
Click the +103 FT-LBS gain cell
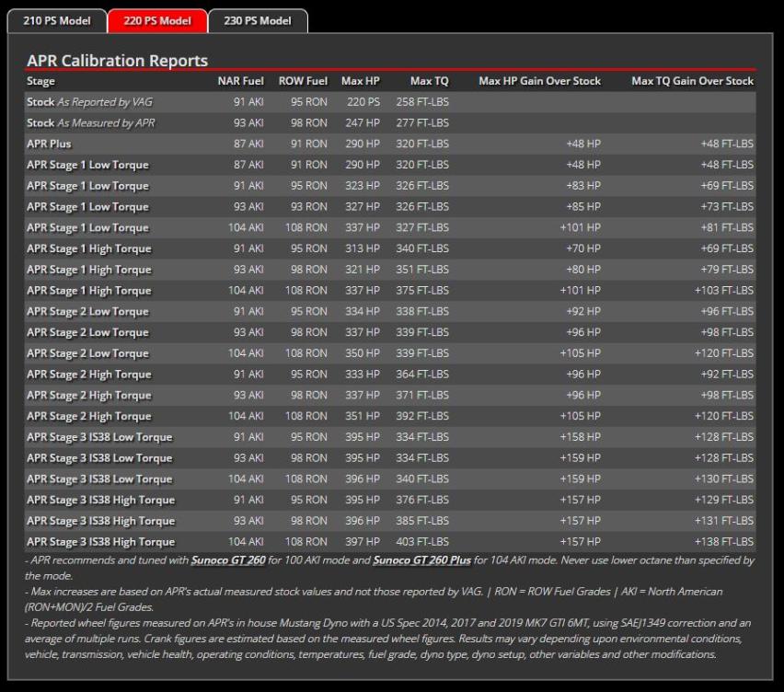[x=724, y=291]
